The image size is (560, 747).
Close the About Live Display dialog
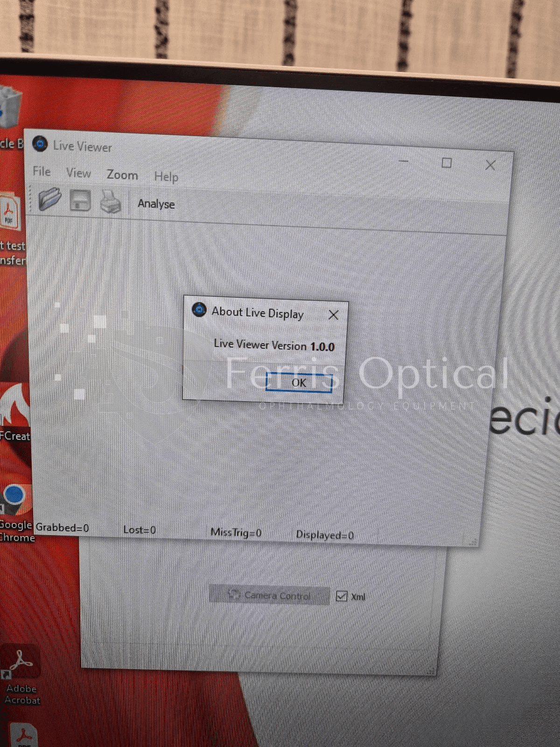click(333, 315)
